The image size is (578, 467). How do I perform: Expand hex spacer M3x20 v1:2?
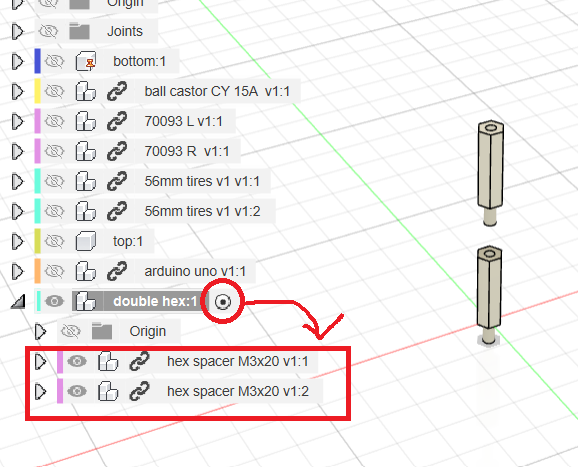[40, 391]
